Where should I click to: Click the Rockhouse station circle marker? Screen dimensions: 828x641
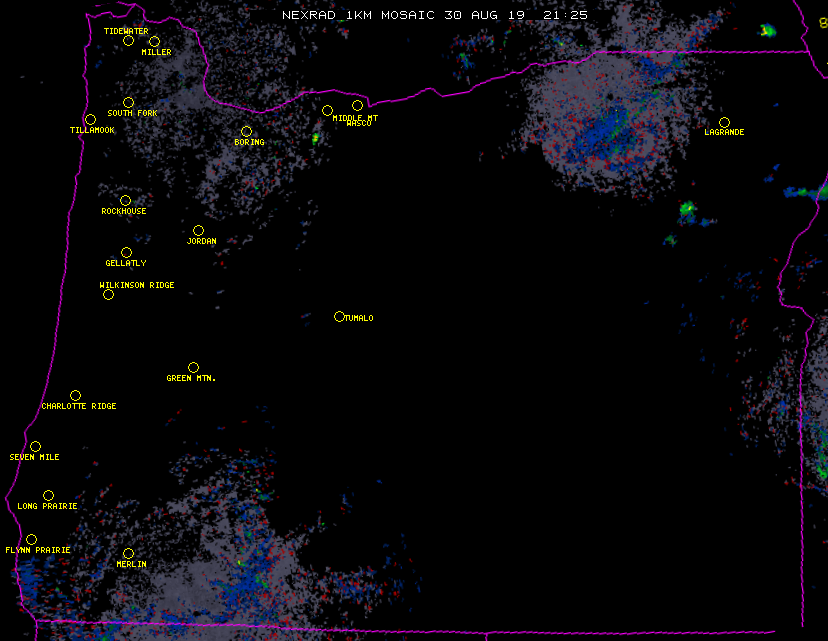(x=125, y=200)
